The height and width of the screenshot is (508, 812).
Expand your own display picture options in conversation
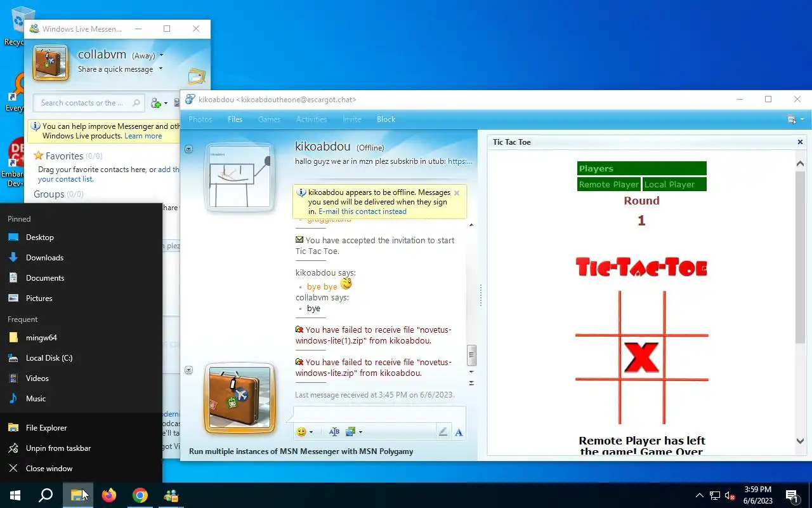pyautogui.click(x=188, y=370)
